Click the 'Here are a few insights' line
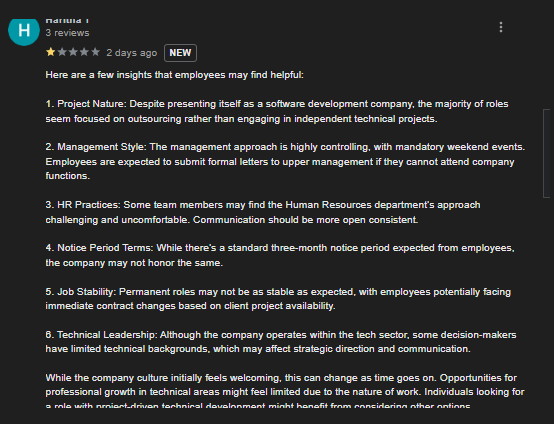This screenshot has height=424, width=554. tap(174, 75)
